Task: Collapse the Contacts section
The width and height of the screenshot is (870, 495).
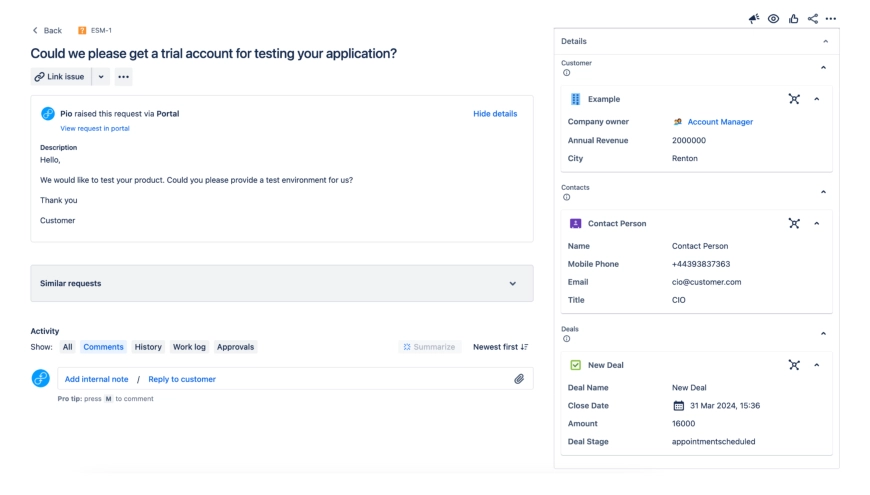Action: (x=823, y=192)
